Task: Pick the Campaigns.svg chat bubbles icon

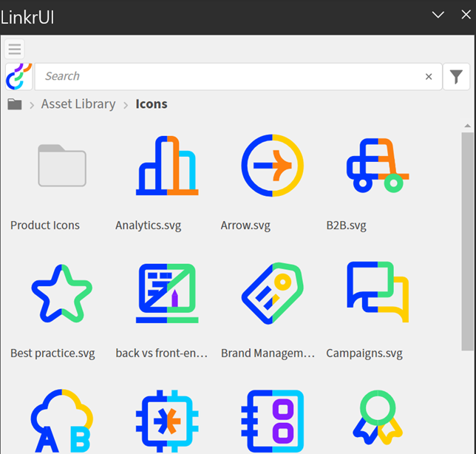Action: coord(378,292)
